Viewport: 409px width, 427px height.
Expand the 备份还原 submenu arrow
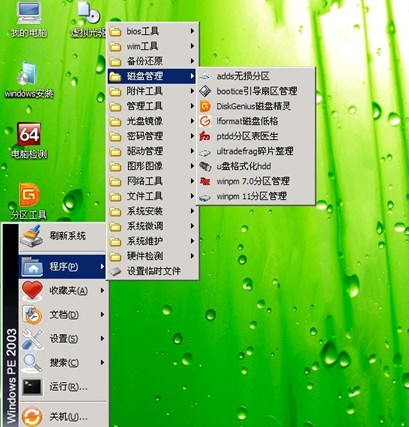(x=192, y=61)
